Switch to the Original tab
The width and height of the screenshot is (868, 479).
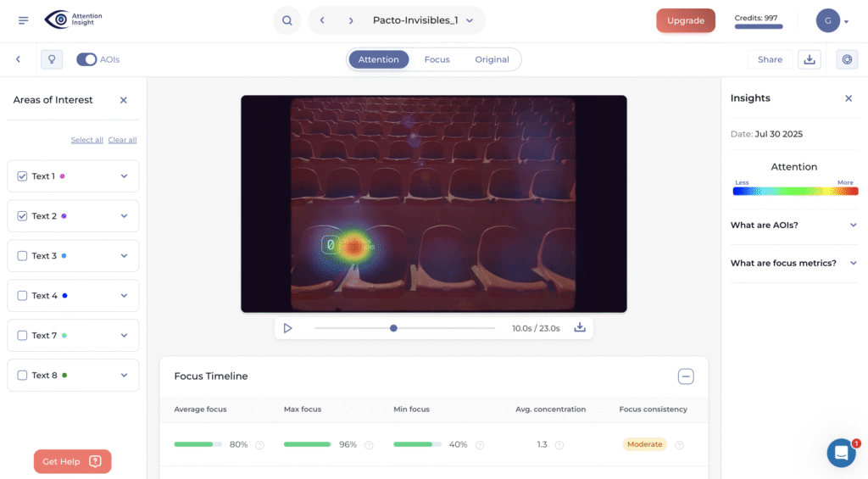(x=492, y=59)
